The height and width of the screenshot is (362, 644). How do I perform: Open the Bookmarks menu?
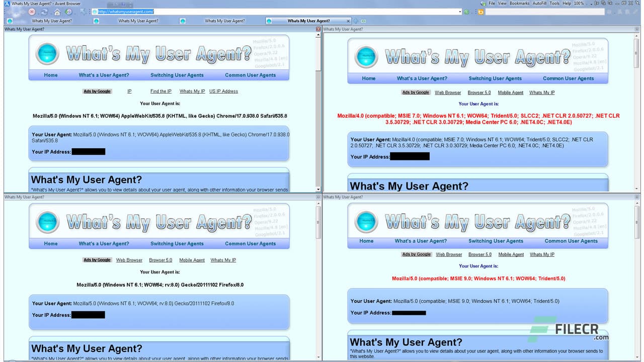point(519,3)
